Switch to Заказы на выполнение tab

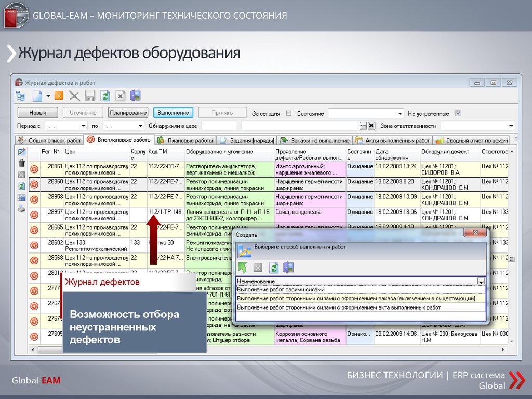[315, 140]
